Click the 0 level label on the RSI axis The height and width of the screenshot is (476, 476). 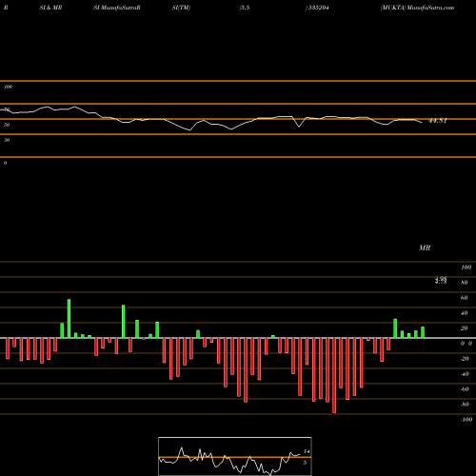point(5,163)
